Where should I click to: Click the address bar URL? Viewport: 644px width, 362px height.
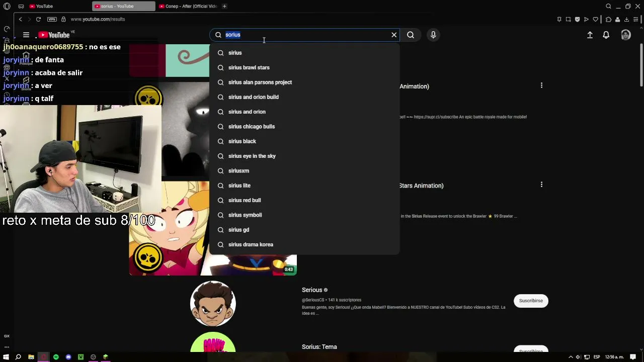click(x=98, y=19)
